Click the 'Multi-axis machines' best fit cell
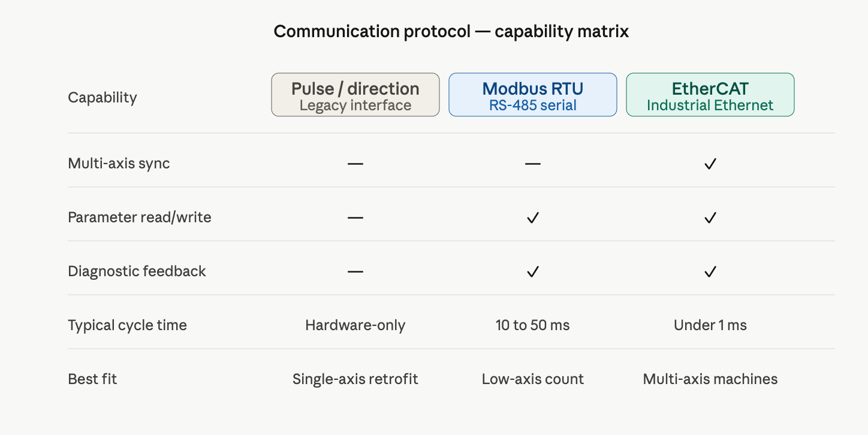The width and height of the screenshot is (868, 435). tap(710, 379)
